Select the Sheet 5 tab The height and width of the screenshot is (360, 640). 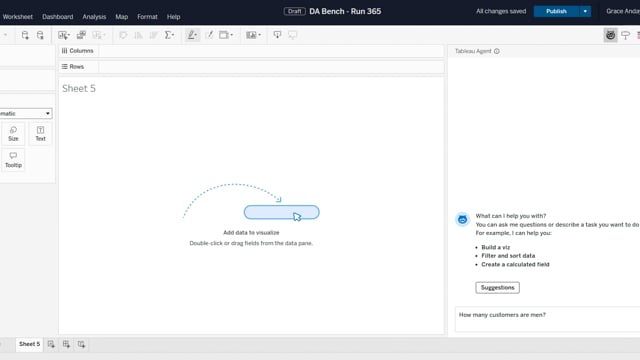click(29, 344)
